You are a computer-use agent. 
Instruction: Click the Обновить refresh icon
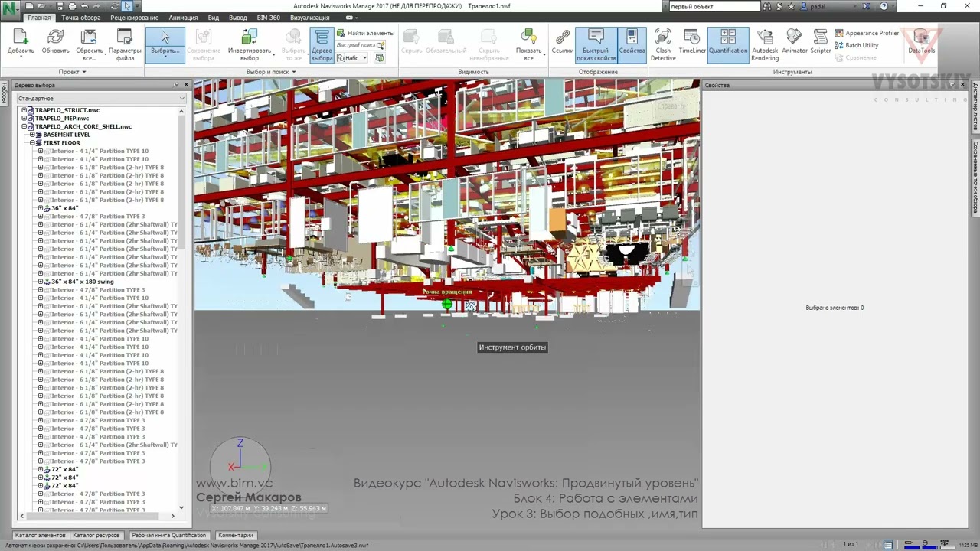coord(55,37)
